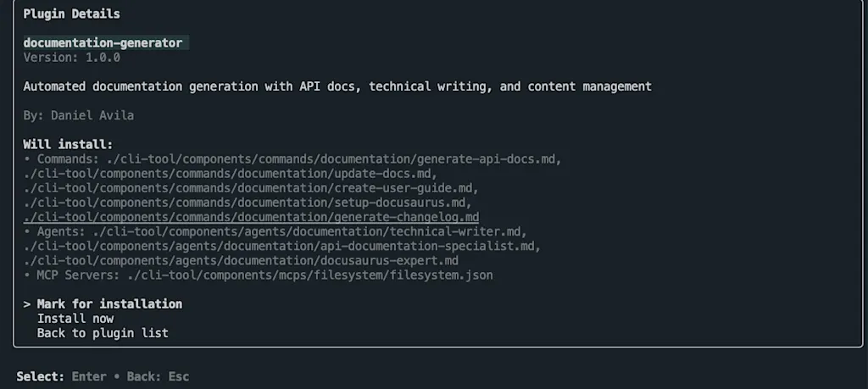Click the selection arrow before Mark for installation
868x389 pixels.
pyautogui.click(x=26, y=304)
